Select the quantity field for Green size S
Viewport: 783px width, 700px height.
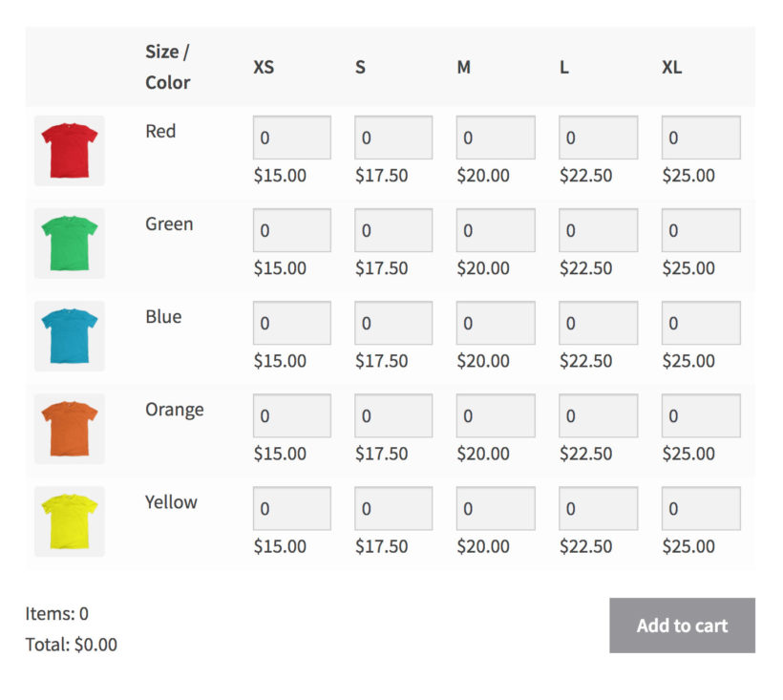tap(393, 230)
